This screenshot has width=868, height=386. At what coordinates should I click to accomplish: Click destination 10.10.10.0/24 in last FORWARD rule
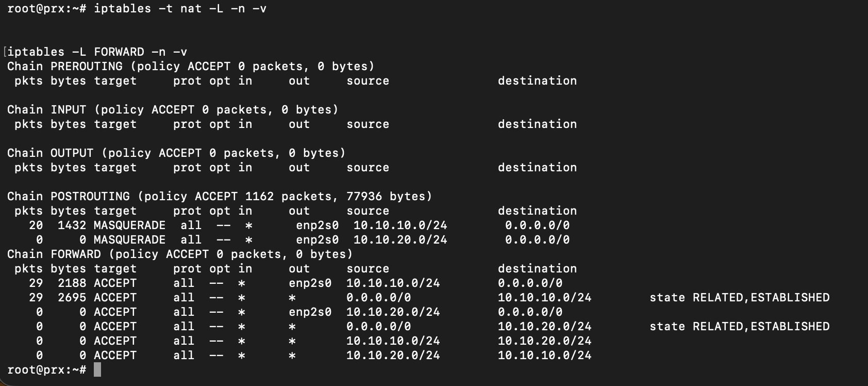[544, 356]
